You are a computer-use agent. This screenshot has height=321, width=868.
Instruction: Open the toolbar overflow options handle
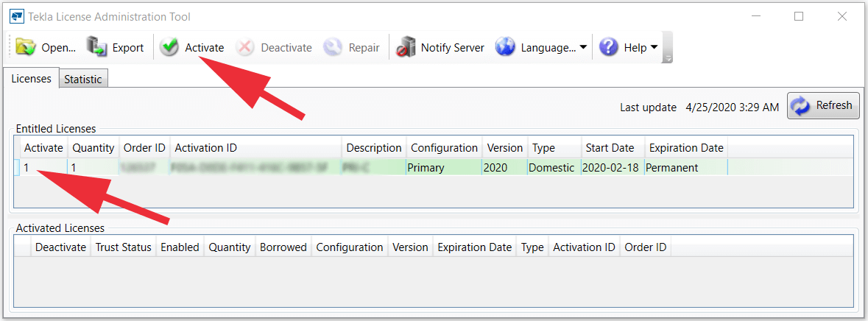click(668, 48)
